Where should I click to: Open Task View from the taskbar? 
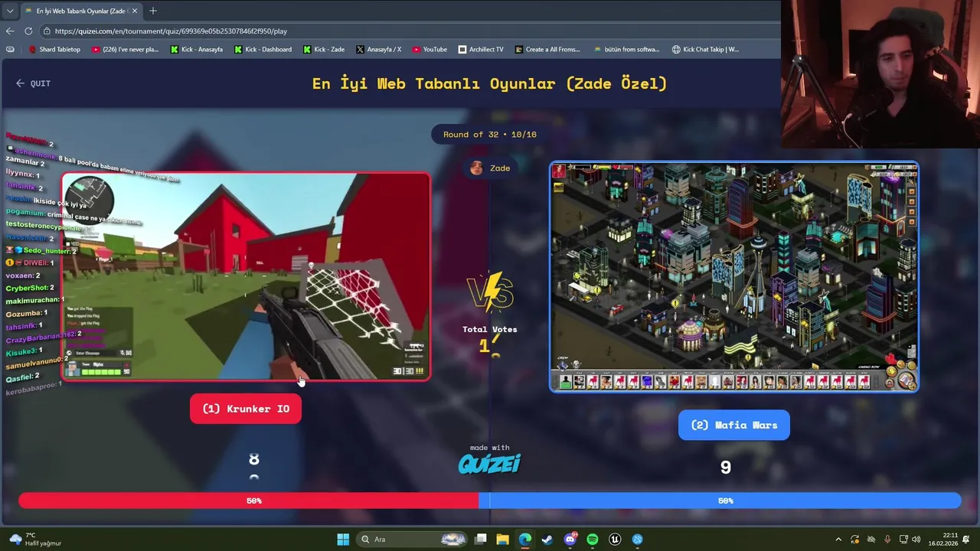point(481,540)
